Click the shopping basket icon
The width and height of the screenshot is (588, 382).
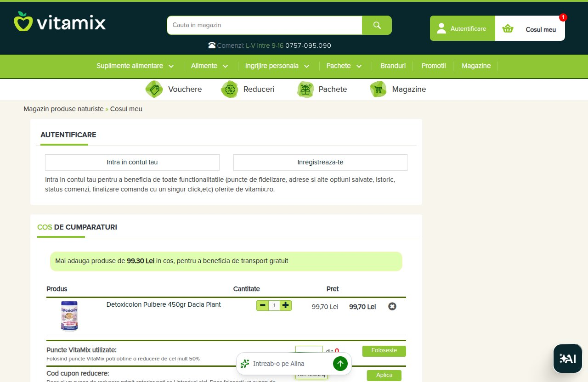(x=508, y=29)
